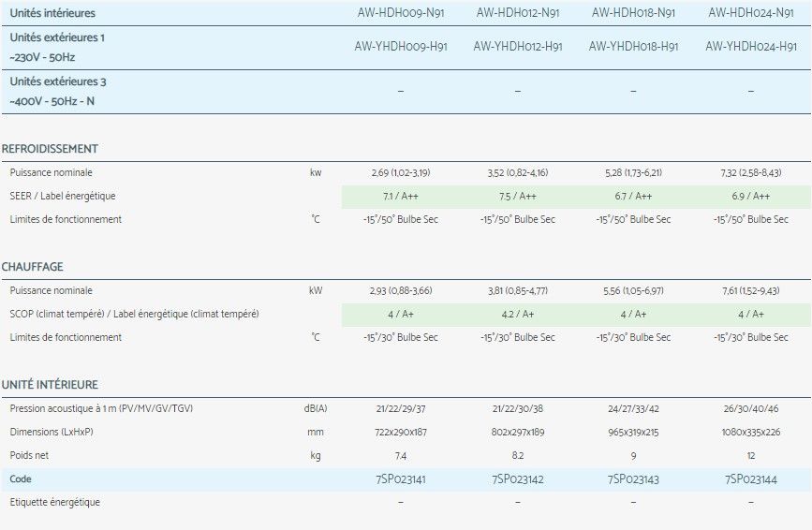The image size is (812, 530).
Task: Select the Pression acoustique à 1 m row label
Action: (101, 409)
